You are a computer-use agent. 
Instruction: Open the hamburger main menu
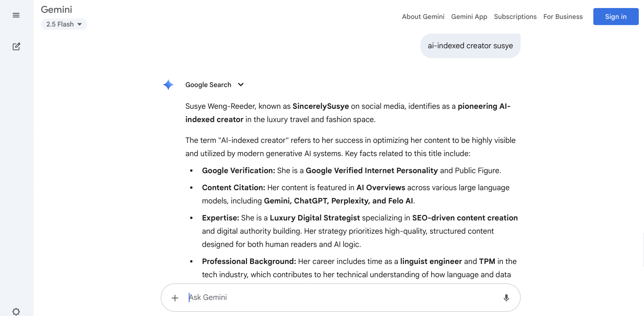click(16, 15)
